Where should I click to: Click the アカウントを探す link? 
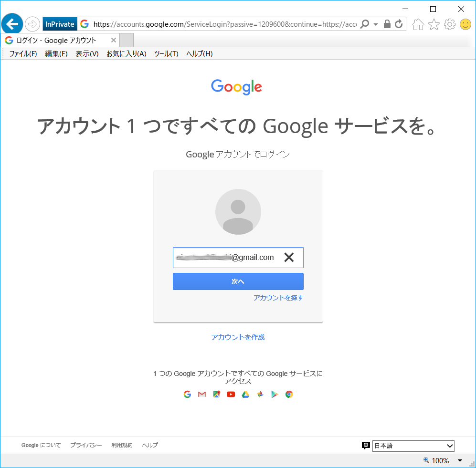tap(278, 298)
